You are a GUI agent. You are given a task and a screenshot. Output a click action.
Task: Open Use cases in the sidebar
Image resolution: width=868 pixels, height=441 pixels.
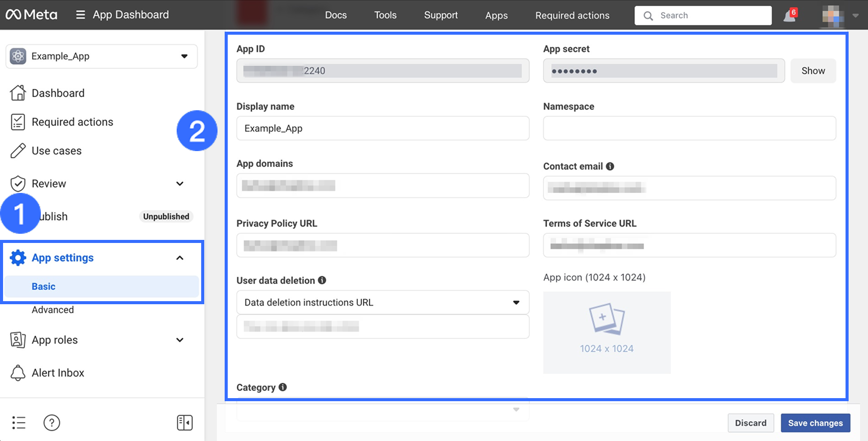(x=57, y=151)
